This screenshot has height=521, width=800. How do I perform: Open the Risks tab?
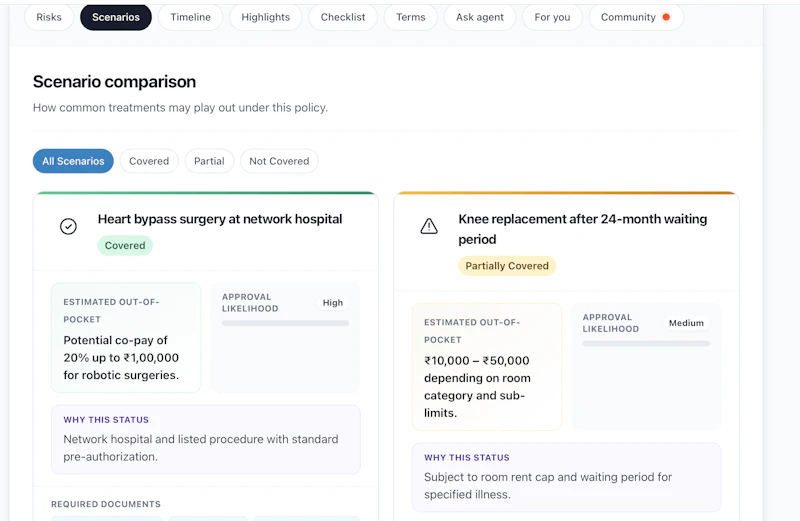click(x=49, y=17)
